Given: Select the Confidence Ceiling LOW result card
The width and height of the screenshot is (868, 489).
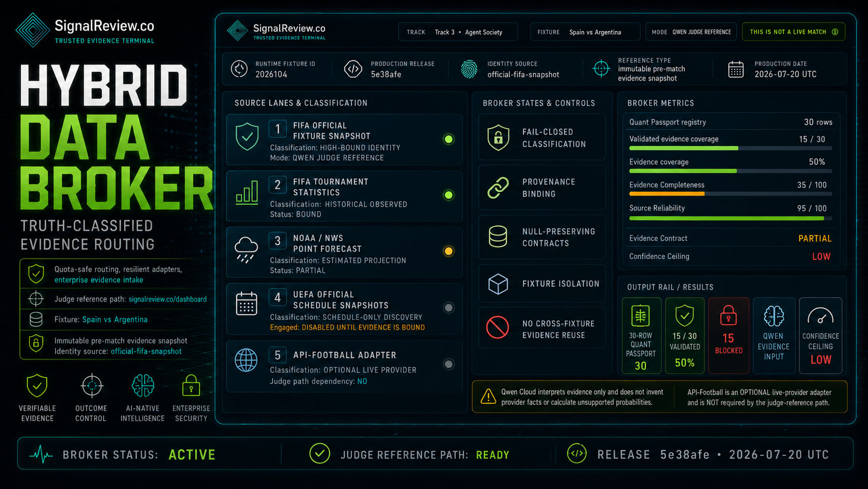Looking at the screenshot, I should [x=820, y=336].
